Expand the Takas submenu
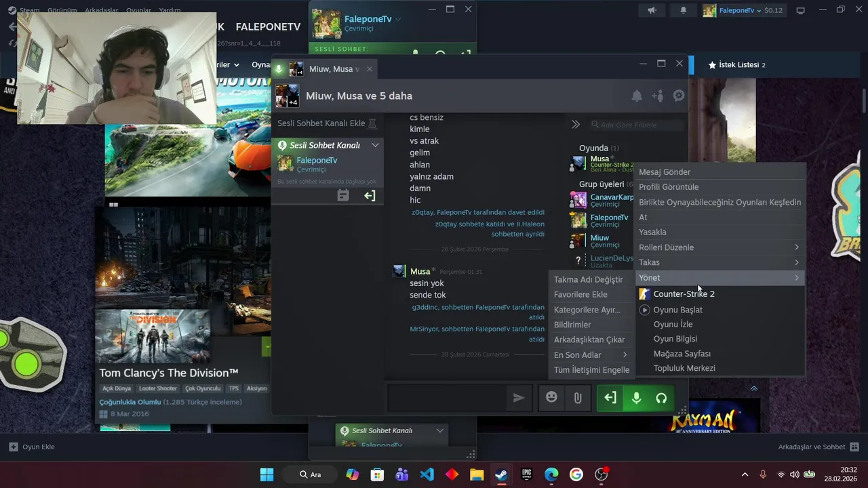868x488 pixels. point(719,262)
